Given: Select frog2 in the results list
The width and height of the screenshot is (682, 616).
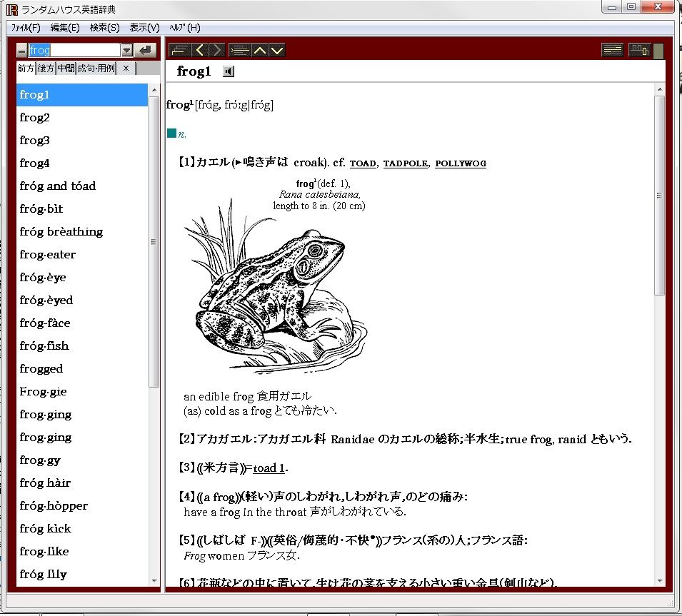Looking at the screenshot, I should click(82, 118).
